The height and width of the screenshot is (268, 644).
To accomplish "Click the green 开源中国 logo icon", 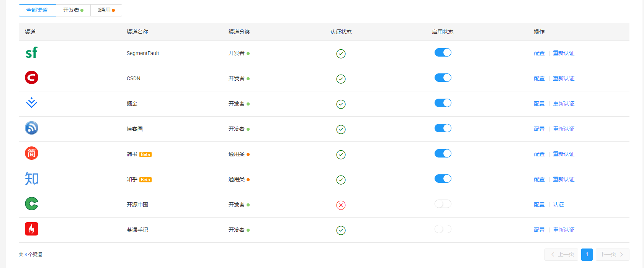I will [31, 204].
